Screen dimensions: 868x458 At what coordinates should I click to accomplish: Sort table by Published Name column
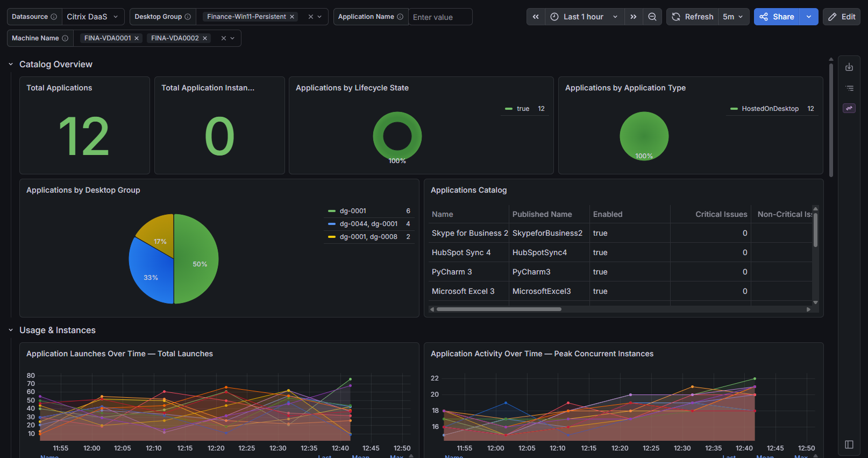tap(542, 214)
